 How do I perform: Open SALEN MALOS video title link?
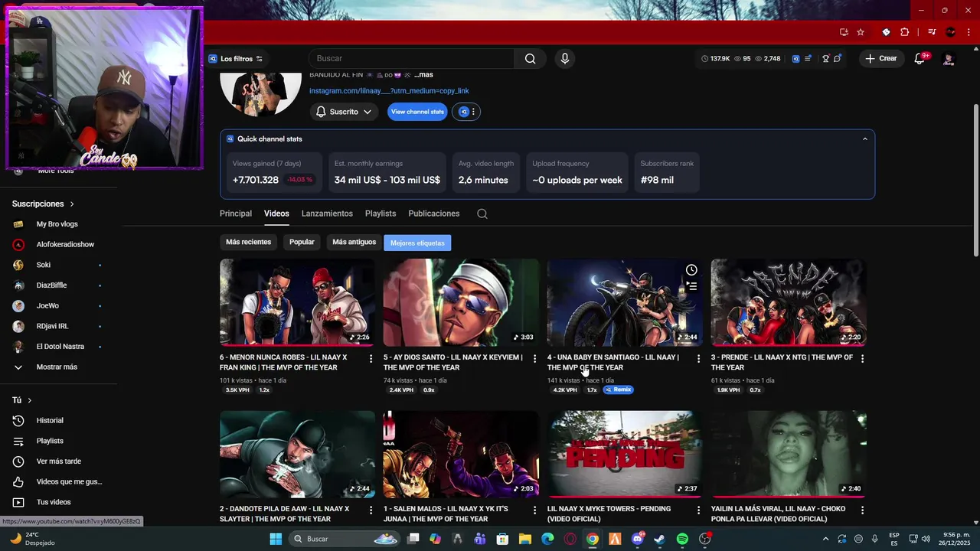(x=446, y=514)
